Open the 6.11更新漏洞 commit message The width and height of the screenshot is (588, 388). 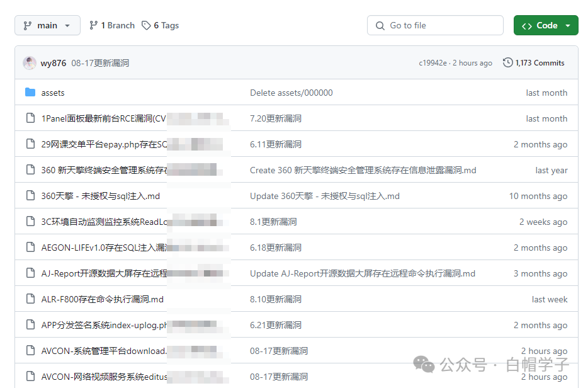(276, 144)
